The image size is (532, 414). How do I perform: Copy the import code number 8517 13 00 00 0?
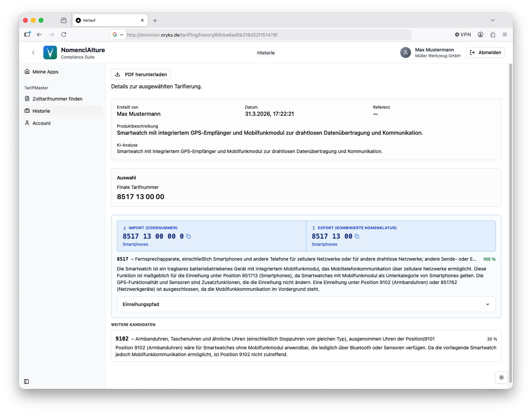[188, 237]
